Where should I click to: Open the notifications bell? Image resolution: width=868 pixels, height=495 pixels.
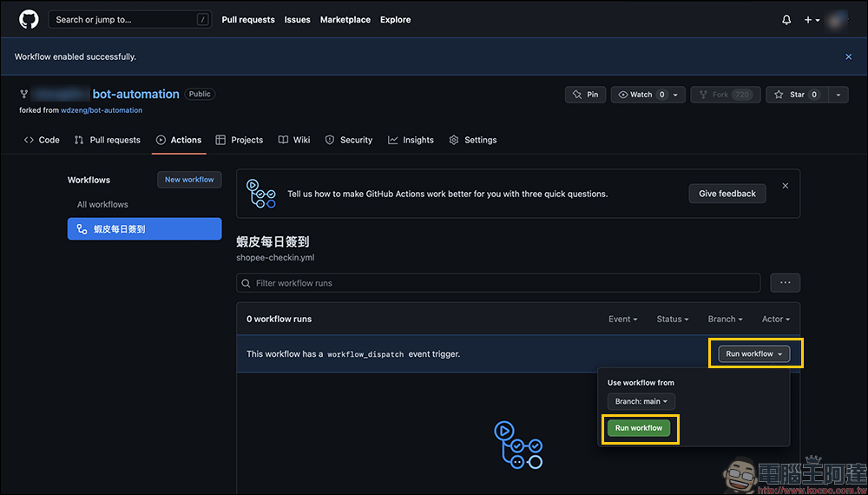click(786, 20)
